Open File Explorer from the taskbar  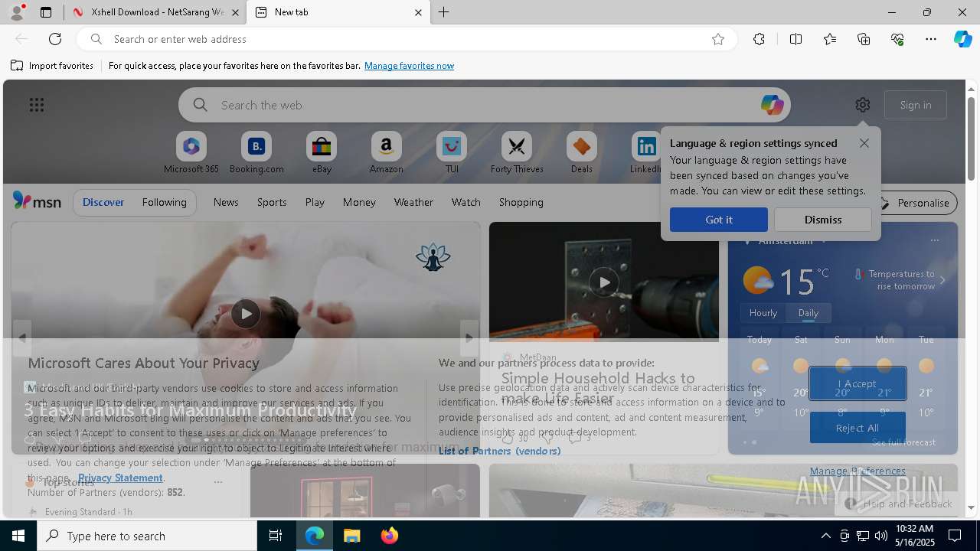(x=351, y=536)
